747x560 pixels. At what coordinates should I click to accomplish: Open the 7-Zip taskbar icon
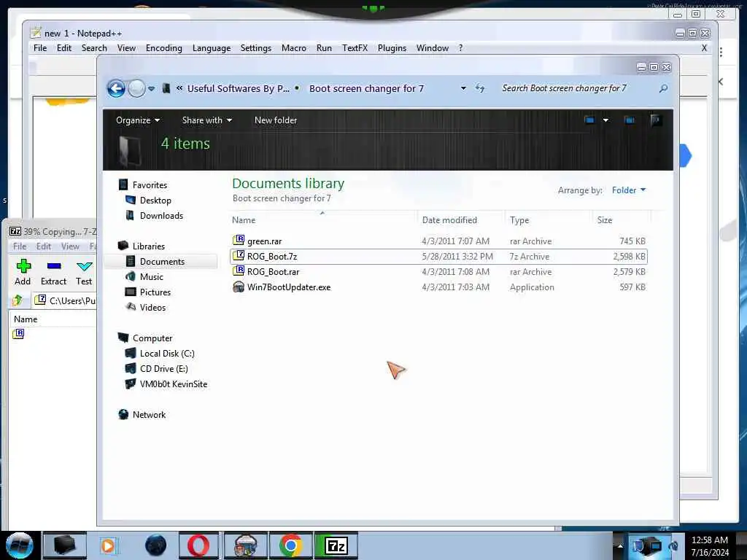(x=336, y=545)
